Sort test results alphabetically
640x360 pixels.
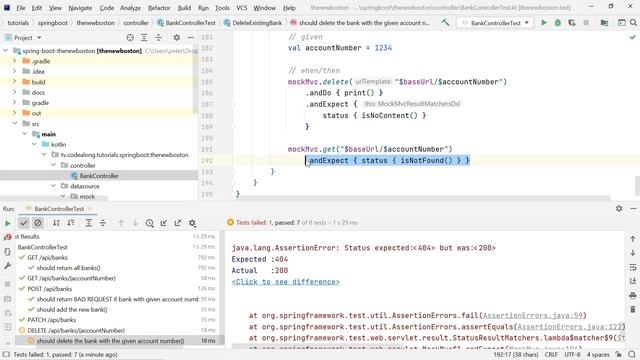(56, 223)
